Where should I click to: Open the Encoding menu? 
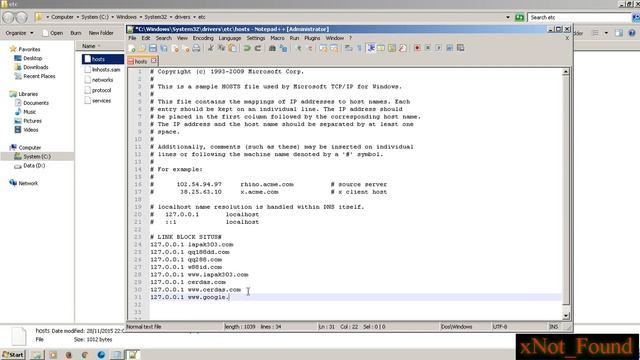(203, 38)
